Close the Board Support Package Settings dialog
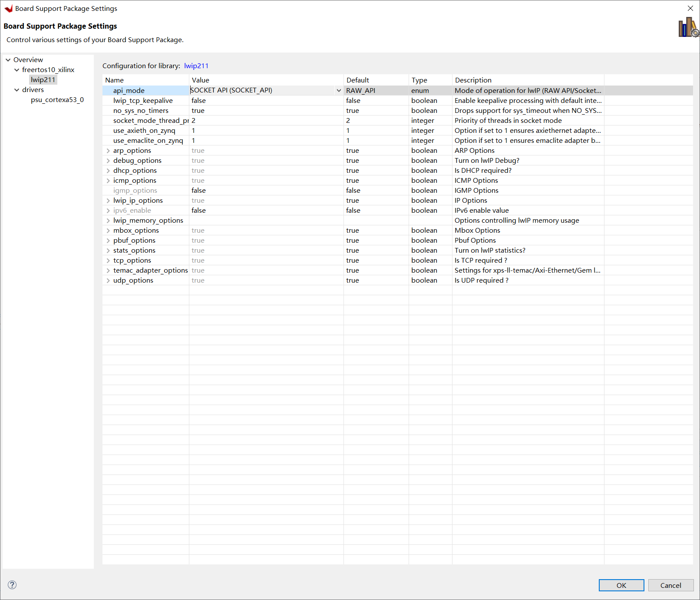 coord(690,8)
